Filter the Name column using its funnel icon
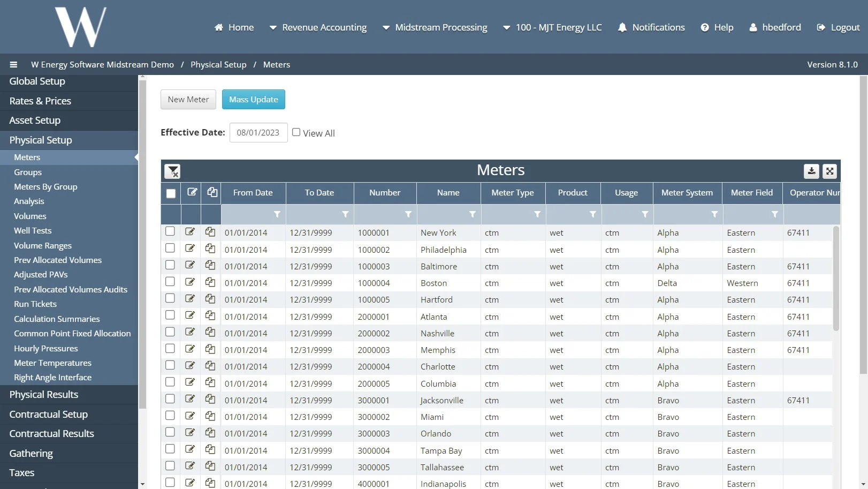The height and width of the screenshot is (489, 868). pyautogui.click(x=473, y=214)
